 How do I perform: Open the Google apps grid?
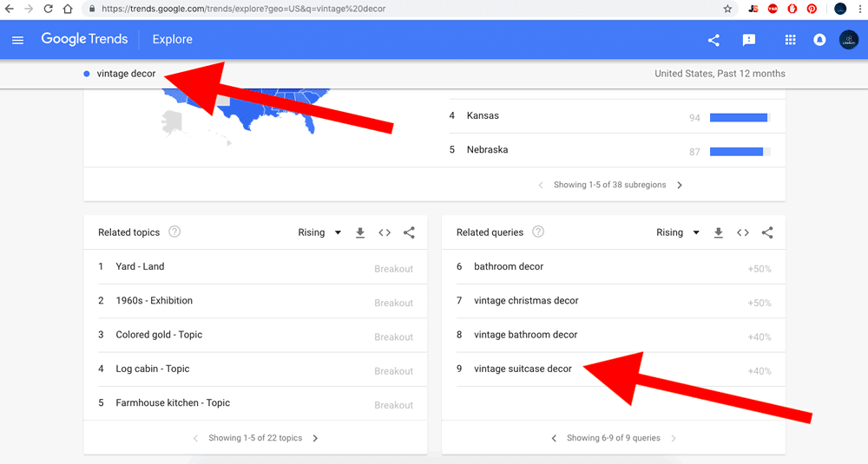pyautogui.click(x=790, y=40)
